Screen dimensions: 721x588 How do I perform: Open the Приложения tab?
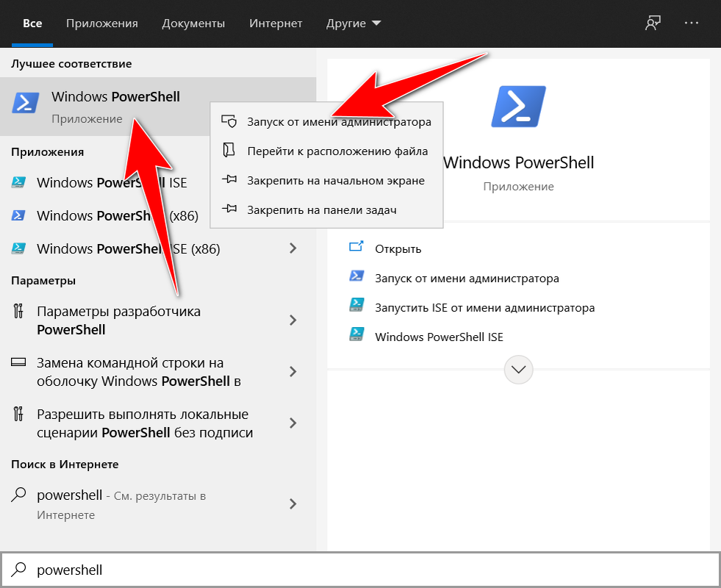pyautogui.click(x=102, y=24)
